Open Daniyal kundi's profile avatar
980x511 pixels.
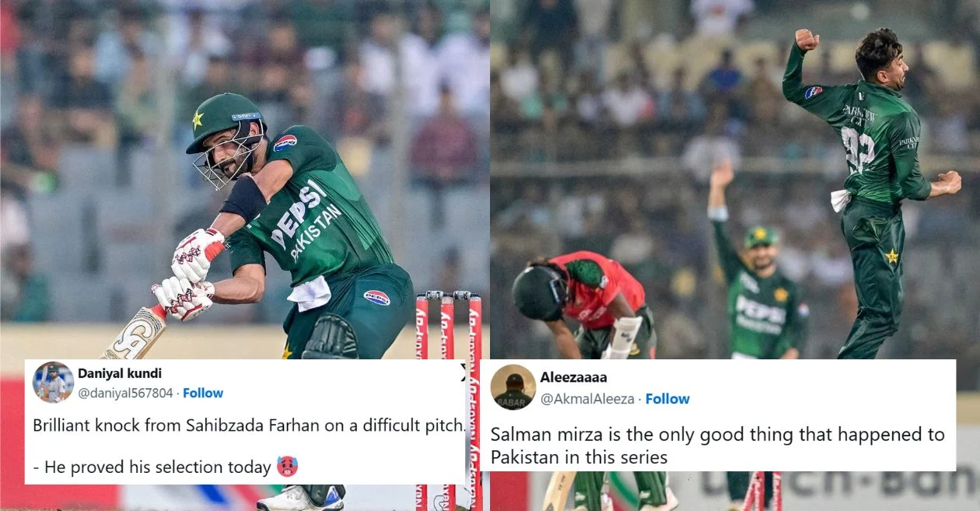[x=53, y=382]
